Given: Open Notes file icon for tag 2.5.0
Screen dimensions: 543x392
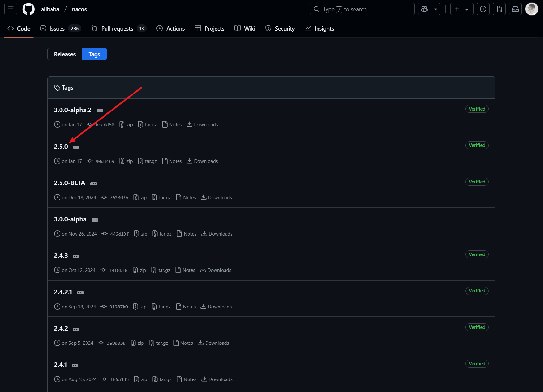Looking at the screenshot, I should pyautogui.click(x=165, y=161).
